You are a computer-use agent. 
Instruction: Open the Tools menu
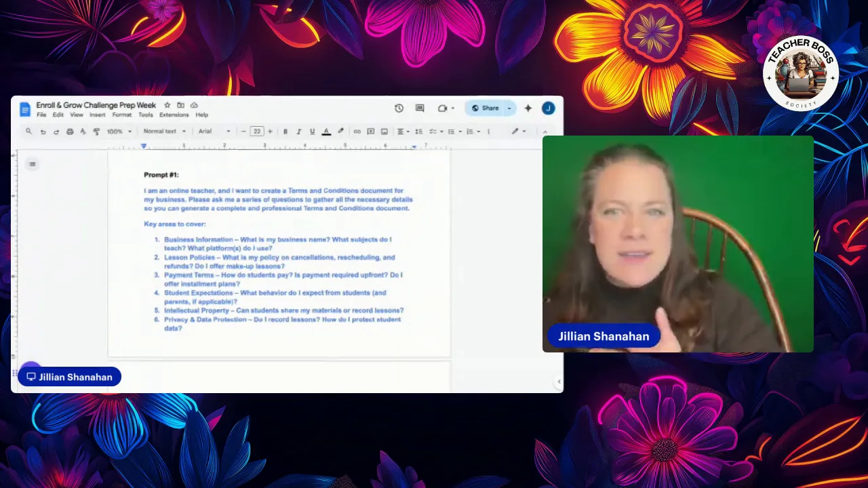(146, 115)
